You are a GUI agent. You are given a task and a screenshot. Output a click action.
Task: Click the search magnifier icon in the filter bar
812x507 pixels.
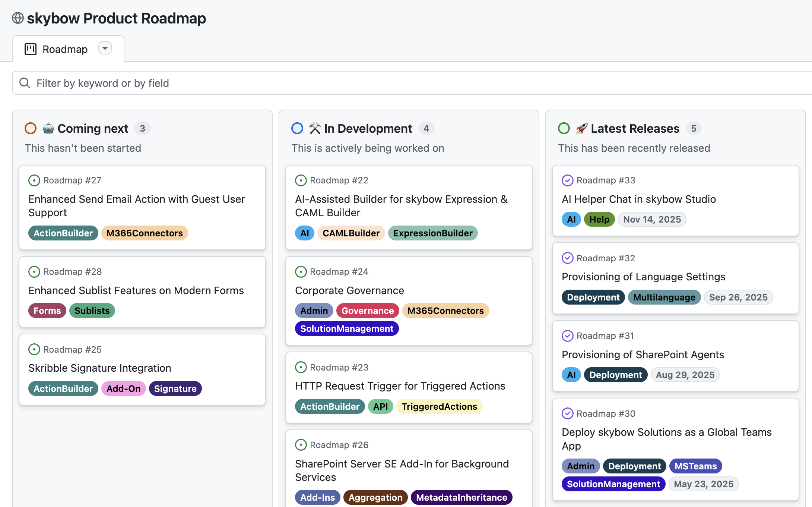pos(25,83)
